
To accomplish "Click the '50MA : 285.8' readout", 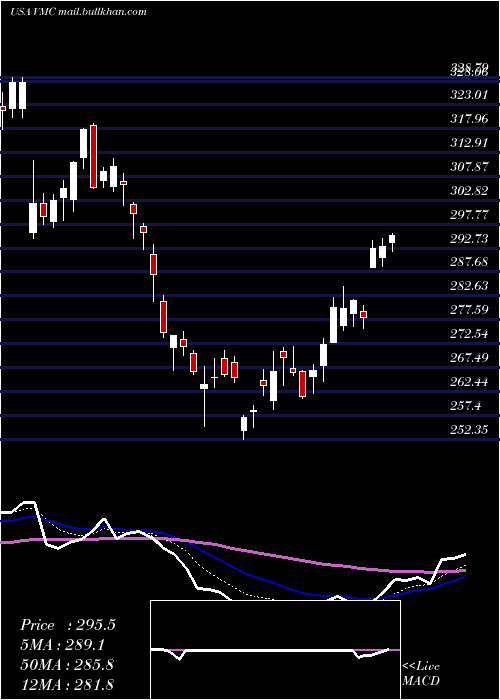I will [67, 665].
